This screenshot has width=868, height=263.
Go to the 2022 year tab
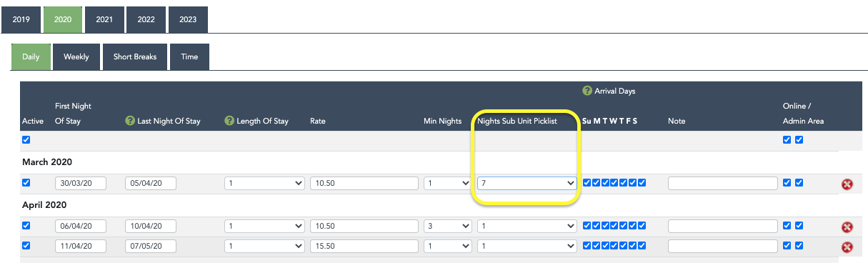[146, 19]
